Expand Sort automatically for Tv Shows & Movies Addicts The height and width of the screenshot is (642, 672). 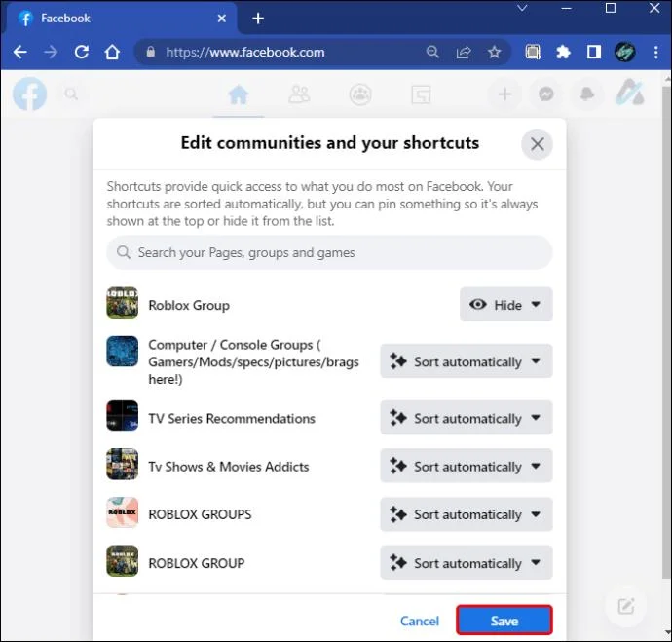pyautogui.click(x=467, y=466)
